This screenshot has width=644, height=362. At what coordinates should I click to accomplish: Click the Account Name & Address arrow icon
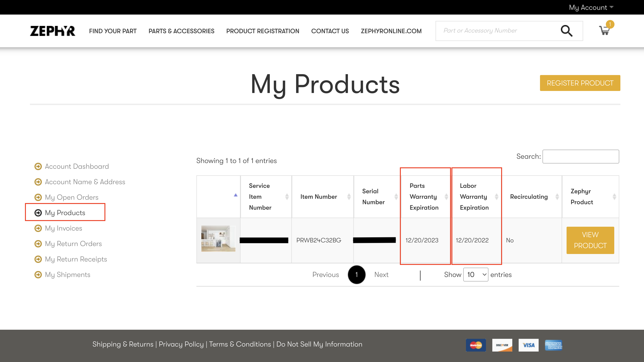(x=38, y=182)
